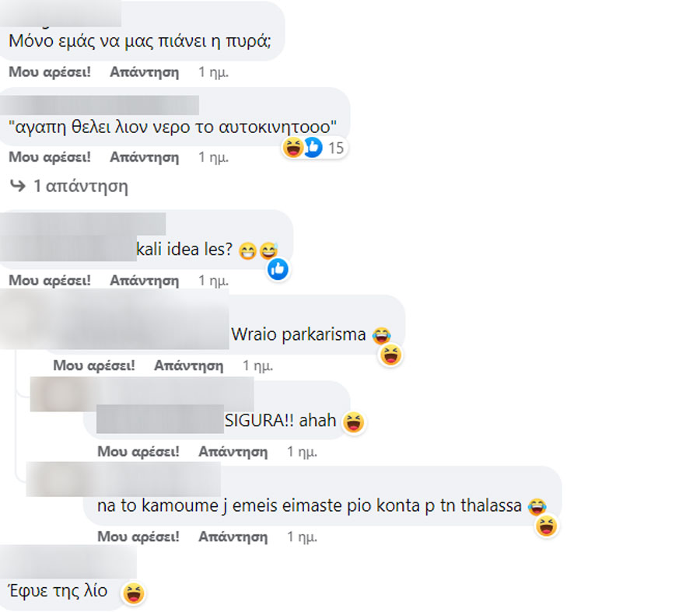Like the 'Μόνο εμάς να μας πιάνει η πυρά' comment
The height and width of the screenshot is (612, 700).
[50, 72]
